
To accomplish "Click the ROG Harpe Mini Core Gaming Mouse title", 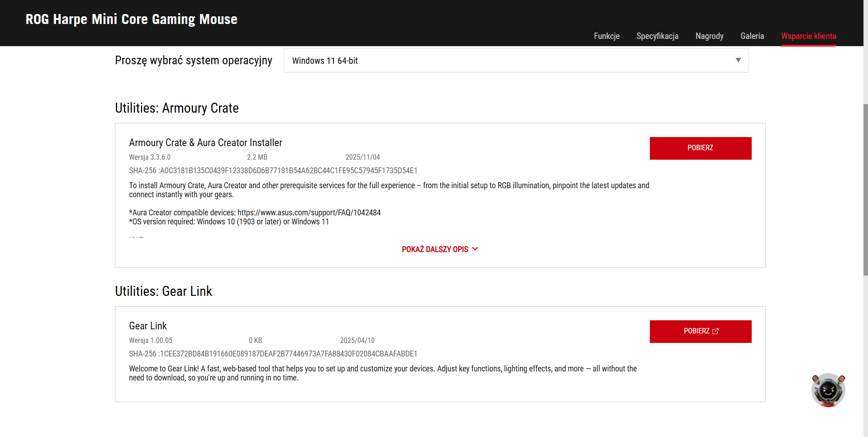I will point(132,19).
